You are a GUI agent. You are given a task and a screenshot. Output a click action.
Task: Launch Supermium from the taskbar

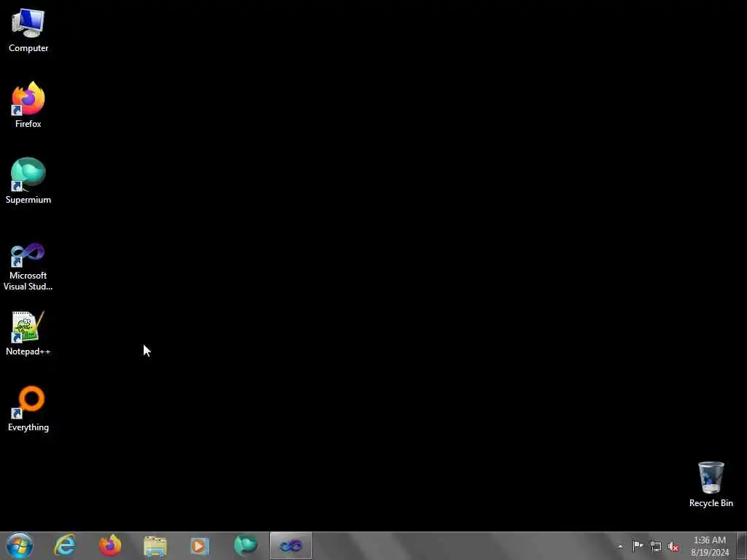[x=245, y=545]
